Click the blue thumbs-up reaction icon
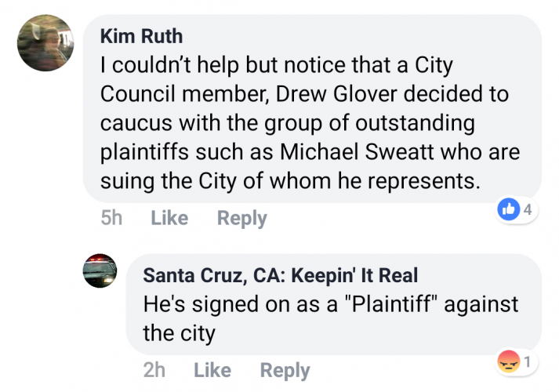The width and height of the screenshot is (559, 392). pyautogui.click(x=510, y=209)
